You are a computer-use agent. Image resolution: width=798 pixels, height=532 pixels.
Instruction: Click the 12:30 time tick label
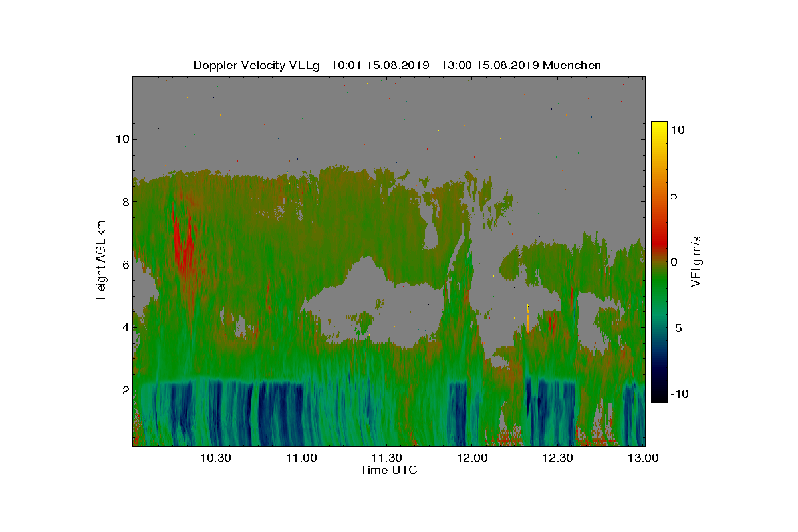(559, 458)
